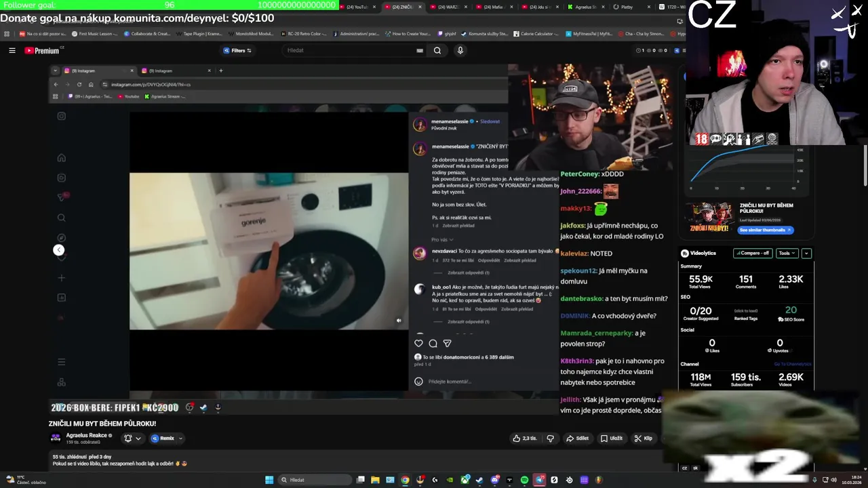This screenshot has width=868, height=488.
Task: Go back to previous Instagram post arrow
Action: coord(58,250)
